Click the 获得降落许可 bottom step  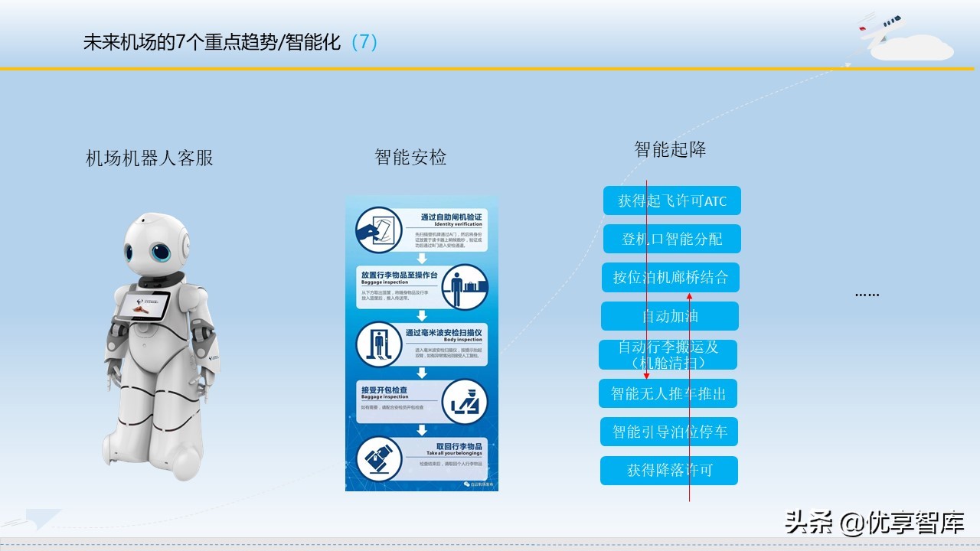tap(669, 471)
